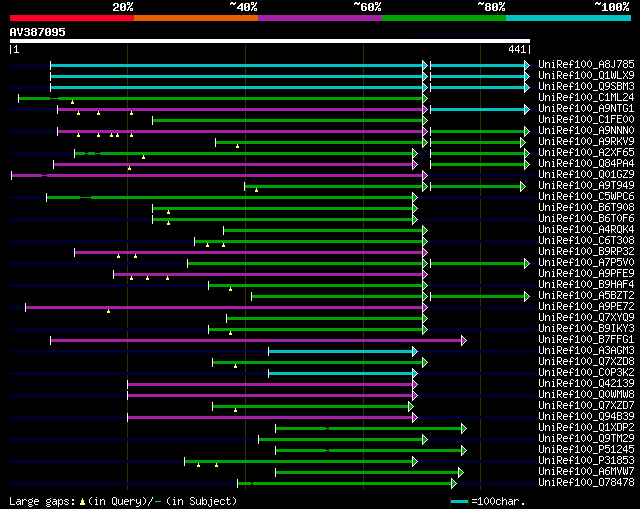Click the green alignment bar for UniRef100_C1ML24
Viewport: 640px width, 509px height.
(x=222, y=98)
